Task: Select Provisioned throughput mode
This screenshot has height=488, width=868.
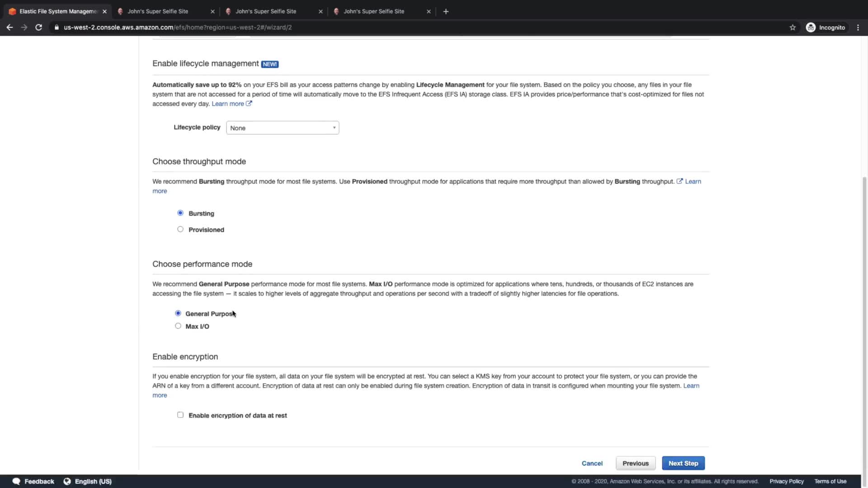Action: (180, 229)
